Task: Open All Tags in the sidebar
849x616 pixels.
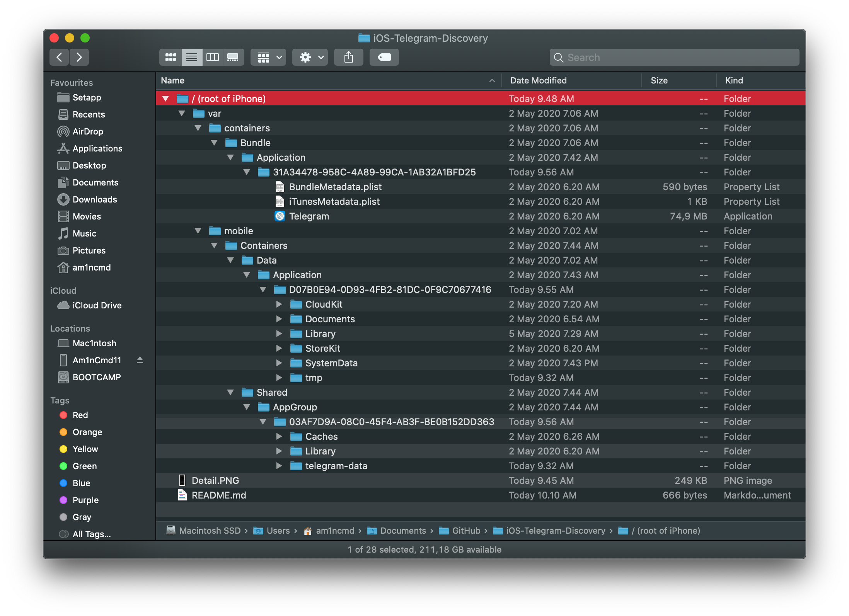Action: [91, 534]
